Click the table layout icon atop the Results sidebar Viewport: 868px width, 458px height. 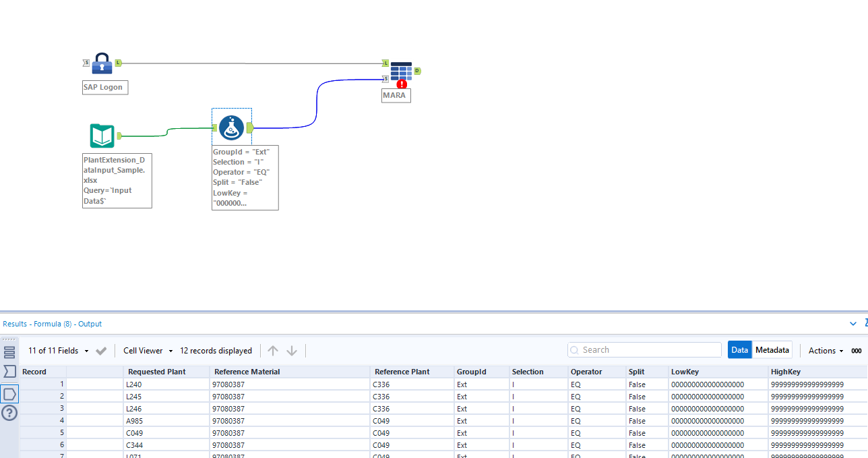(9, 351)
